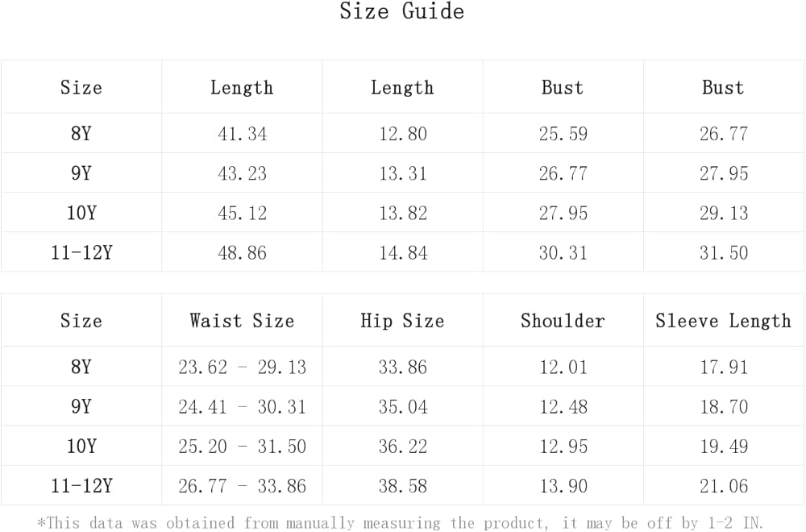Click the waist range 23.62 - 29.13

coord(242,368)
